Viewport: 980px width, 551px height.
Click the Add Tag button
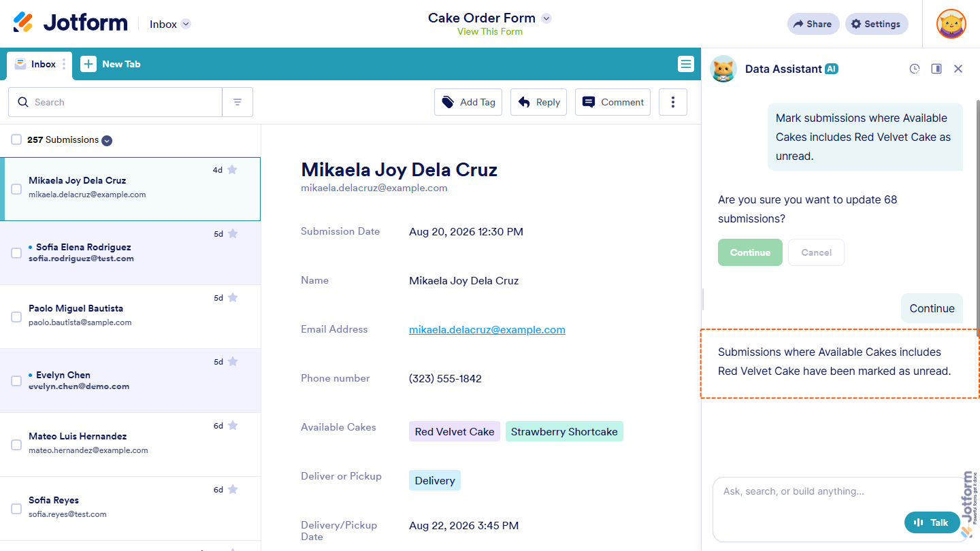[x=468, y=102]
